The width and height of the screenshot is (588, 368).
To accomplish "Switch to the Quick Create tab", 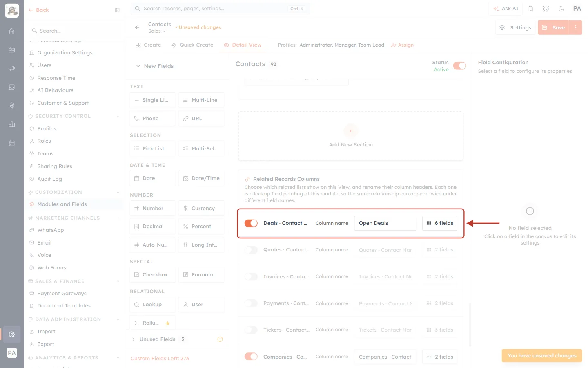I will point(192,45).
